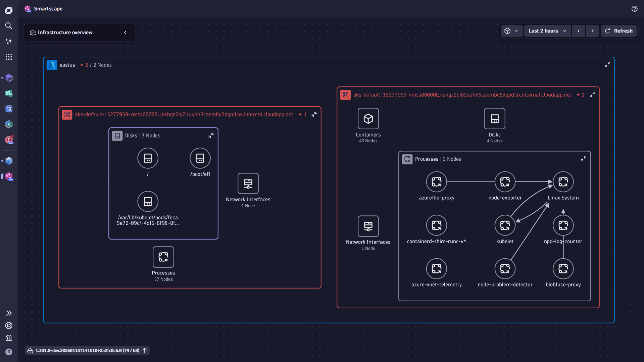
Task: Collapse the eastus region container
Action: tap(607, 64)
